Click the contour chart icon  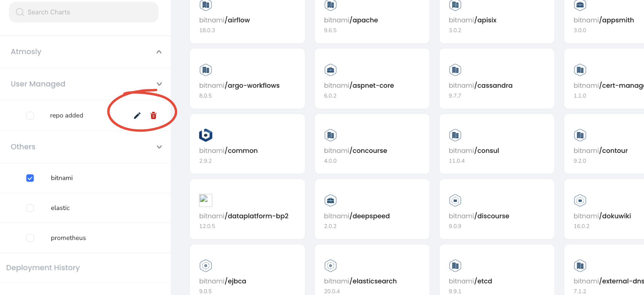click(580, 135)
